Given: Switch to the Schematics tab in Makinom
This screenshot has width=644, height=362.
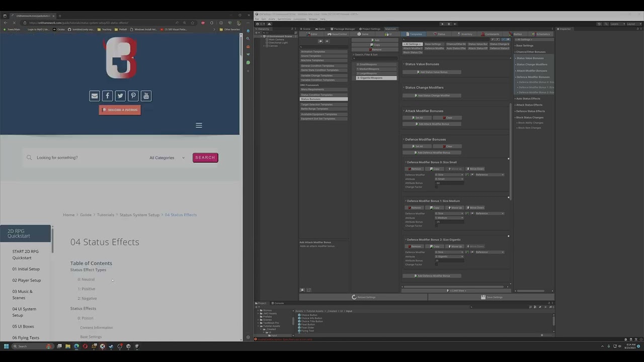Looking at the screenshot, I should [x=541, y=34].
